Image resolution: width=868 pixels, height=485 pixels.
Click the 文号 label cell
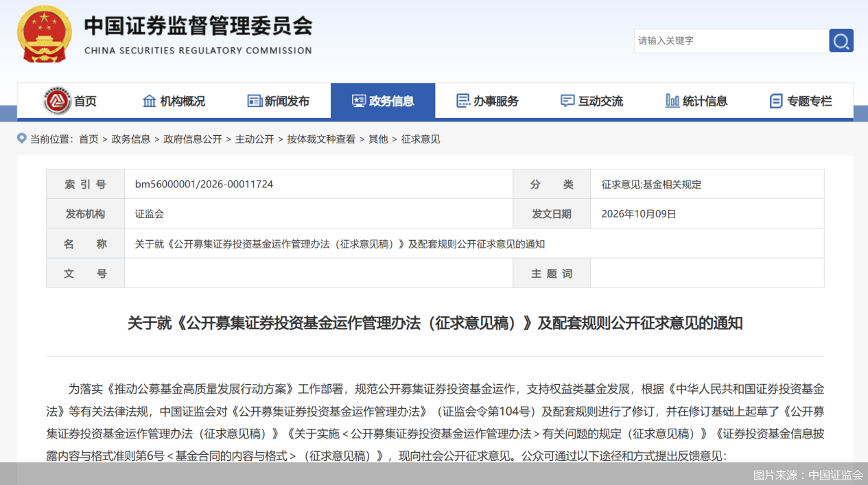tap(85, 273)
